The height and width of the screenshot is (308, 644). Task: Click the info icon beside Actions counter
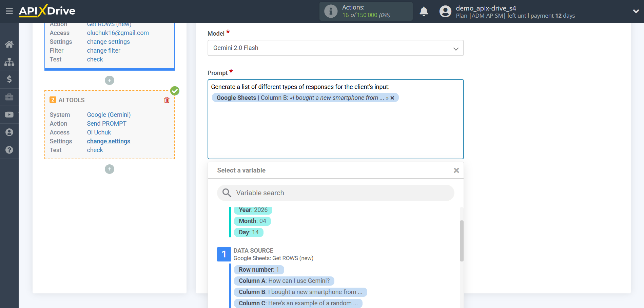click(330, 11)
